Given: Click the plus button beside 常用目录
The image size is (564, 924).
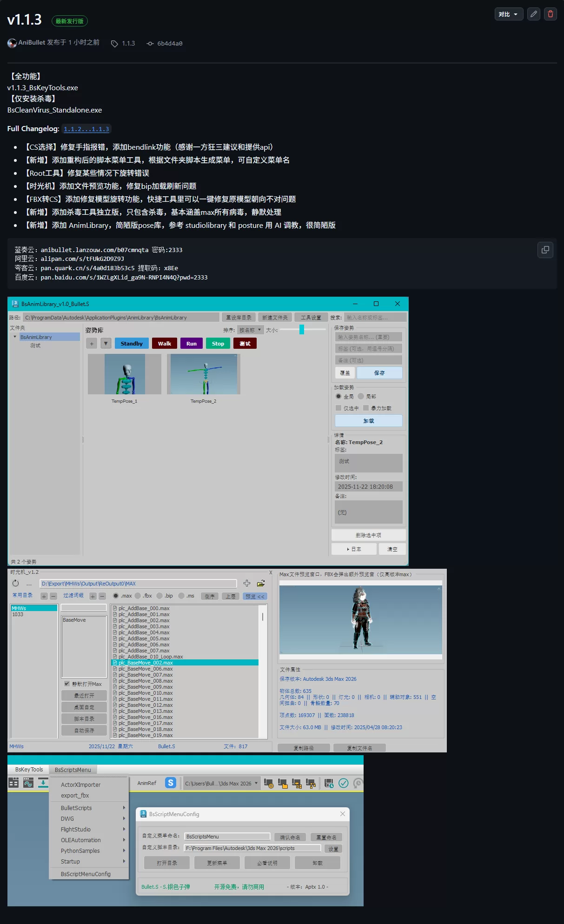Looking at the screenshot, I should (44, 596).
